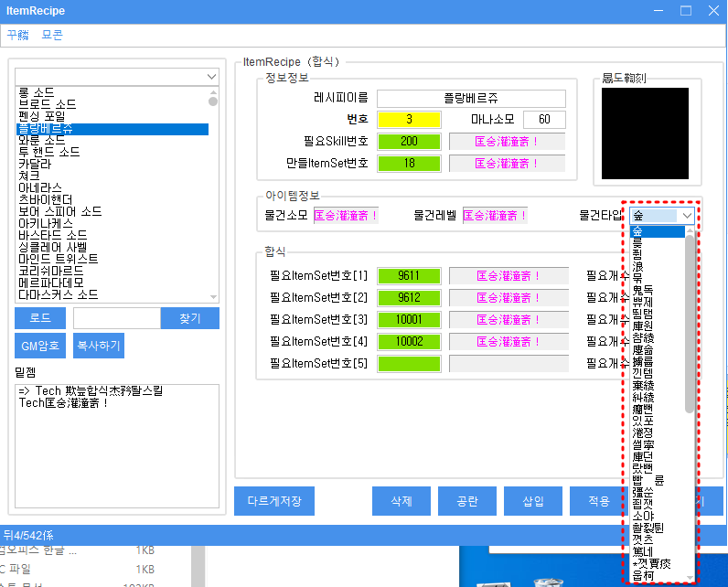Viewport: 728px width, 587px height.
Task: Edit the 마나소모 field showing 60
Action: pos(544,119)
